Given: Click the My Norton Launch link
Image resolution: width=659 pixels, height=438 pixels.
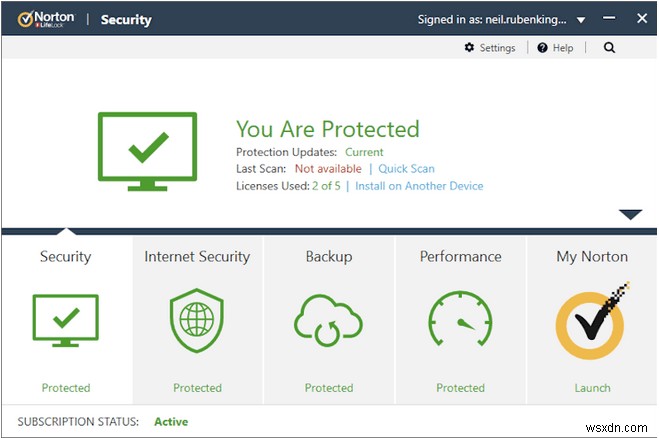Looking at the screenshot, I should 592,388.
